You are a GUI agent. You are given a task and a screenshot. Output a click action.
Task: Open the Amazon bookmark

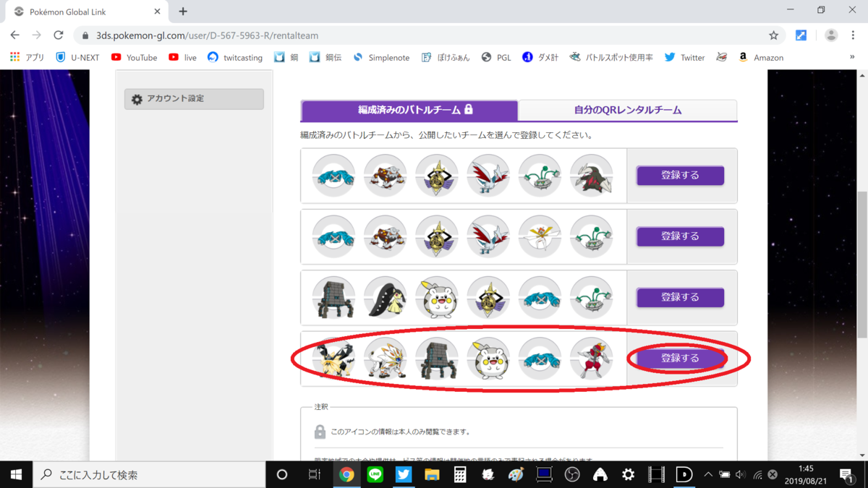(760, 57)
